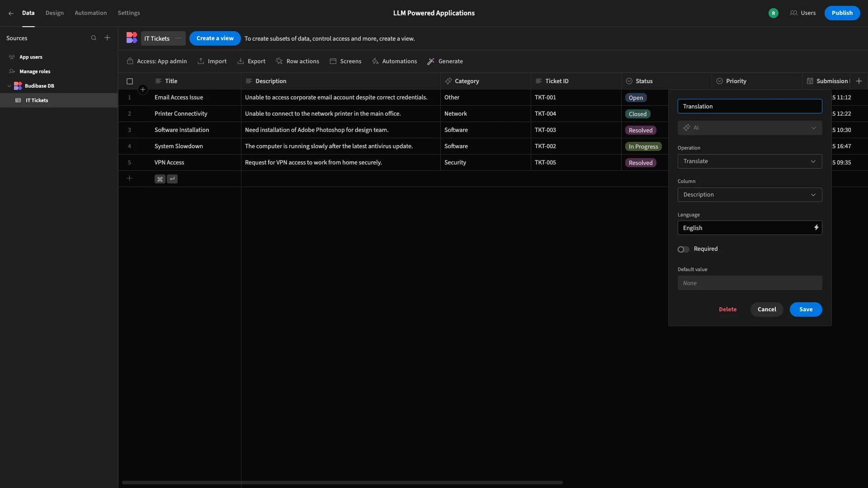Image resolution: width=868 pixels, height=488 pixels.
Task: Click Create a view button
Action: coord(215,38)
